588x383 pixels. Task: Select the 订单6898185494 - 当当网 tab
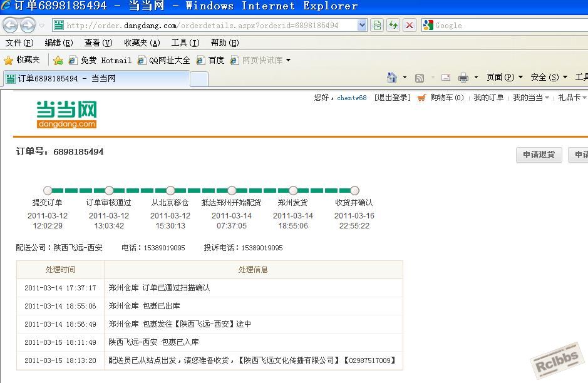tap(96, 79)
